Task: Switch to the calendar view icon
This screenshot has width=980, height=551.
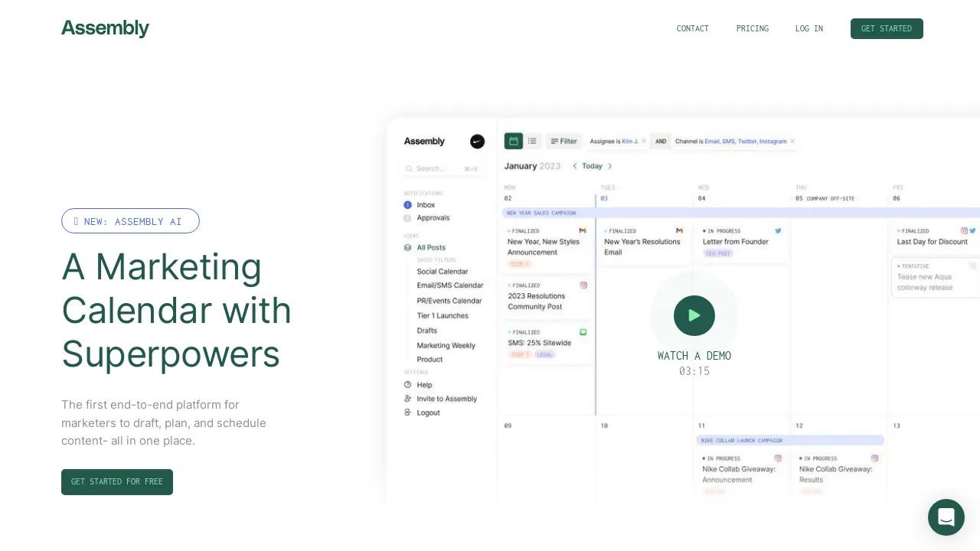Action: point(514,141)
